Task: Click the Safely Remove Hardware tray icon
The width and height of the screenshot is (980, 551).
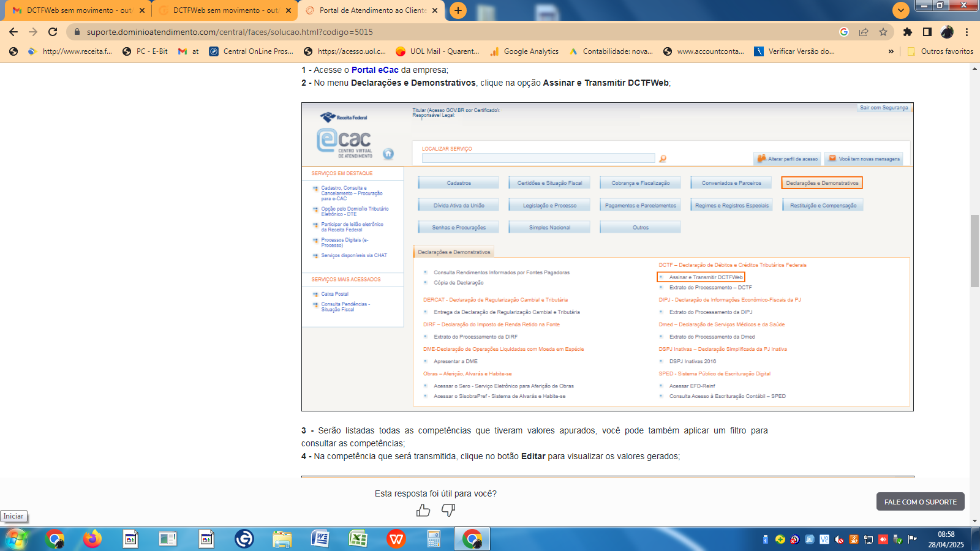Action: [x=898, y=539]
